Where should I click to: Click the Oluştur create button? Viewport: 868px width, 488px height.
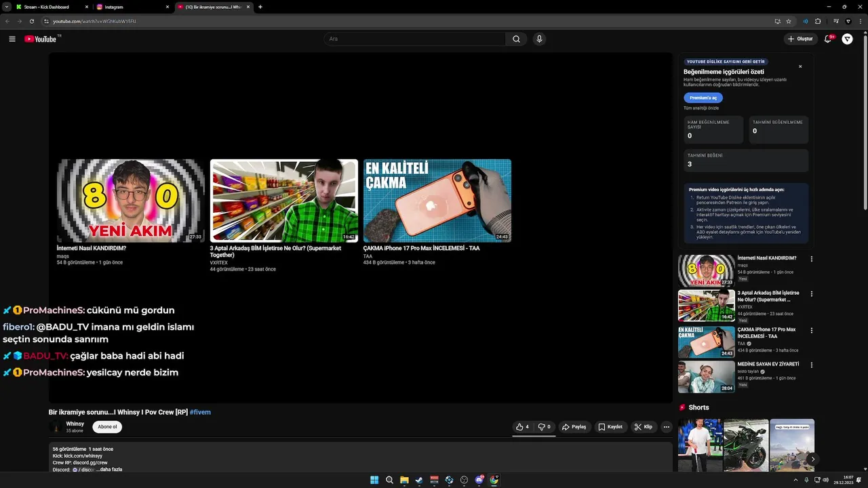pos(800,39)
